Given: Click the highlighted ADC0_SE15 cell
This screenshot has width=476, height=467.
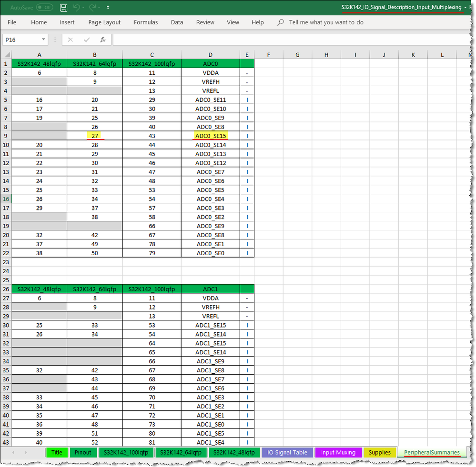Looking at the screenshot, I should [211, 136].
